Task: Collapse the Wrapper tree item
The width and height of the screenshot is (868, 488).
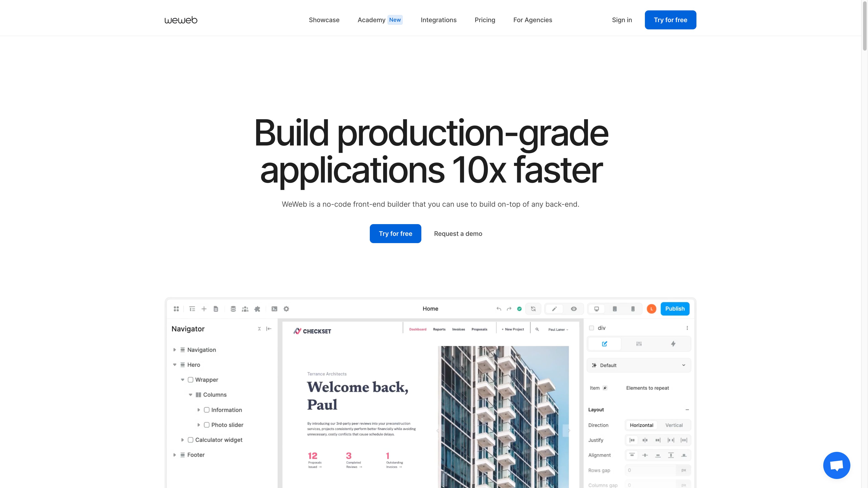Action: coord(183,380)
